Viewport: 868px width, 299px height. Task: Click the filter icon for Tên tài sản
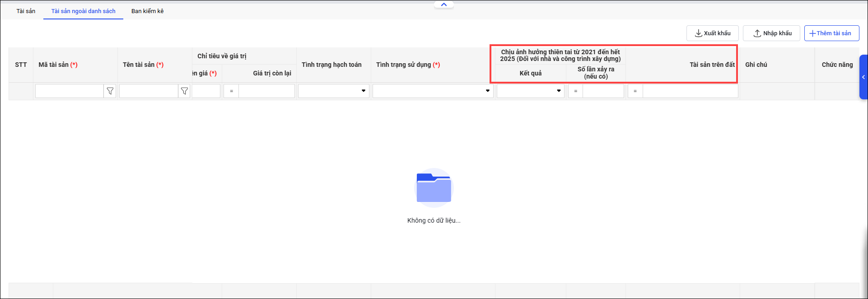(x=184, y=91)
